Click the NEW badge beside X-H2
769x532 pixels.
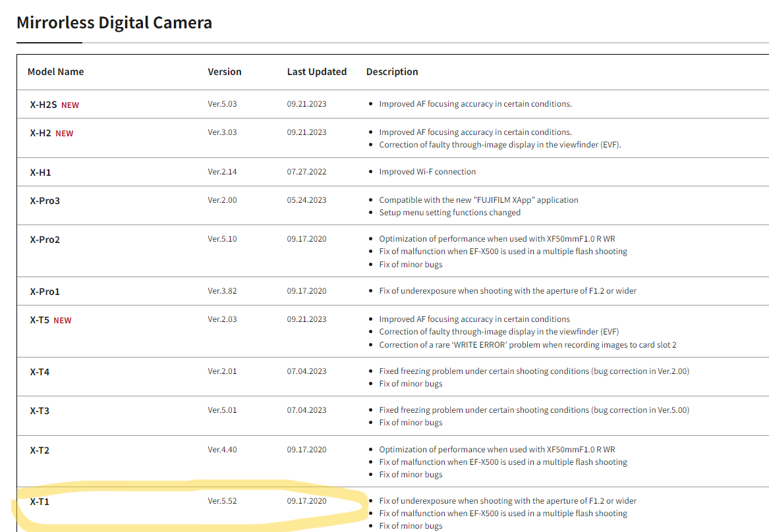point(64,134)
